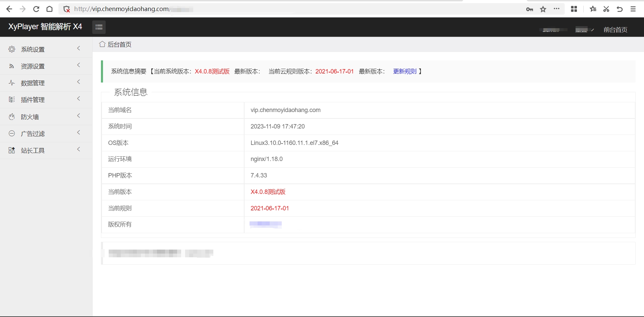Click the waveform icon beside 数据管理
644x317 pixels.
pos(12,83)
